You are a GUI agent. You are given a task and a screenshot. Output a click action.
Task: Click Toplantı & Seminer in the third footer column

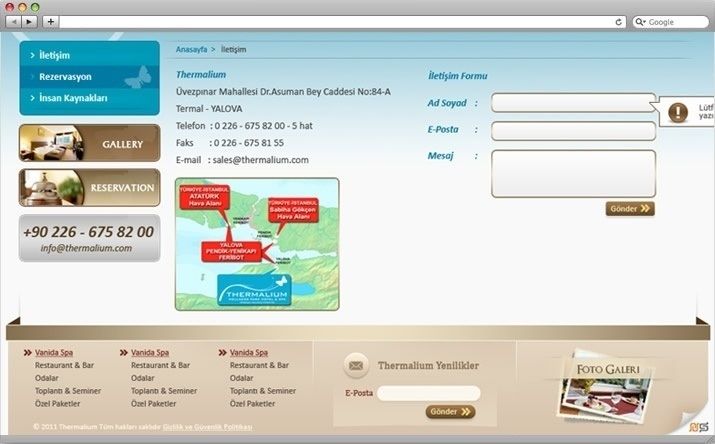[x=263, y=391]
